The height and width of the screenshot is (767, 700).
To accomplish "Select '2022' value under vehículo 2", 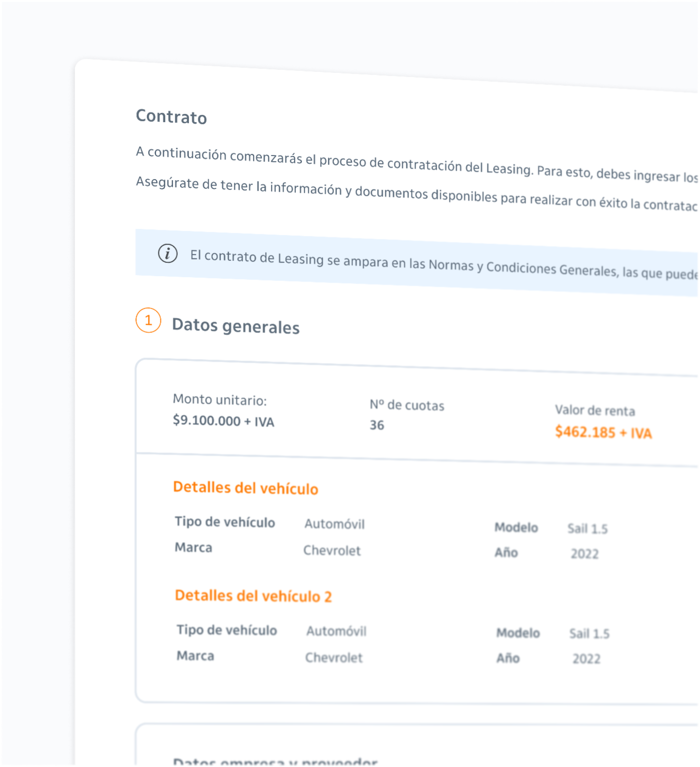I will [586, 659].
